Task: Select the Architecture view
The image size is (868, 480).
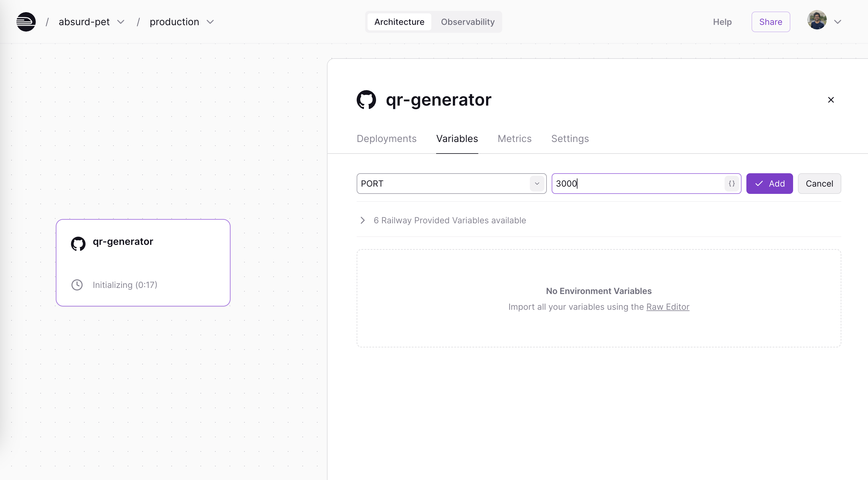Action: pyautogui.click(x=399, y=22)
